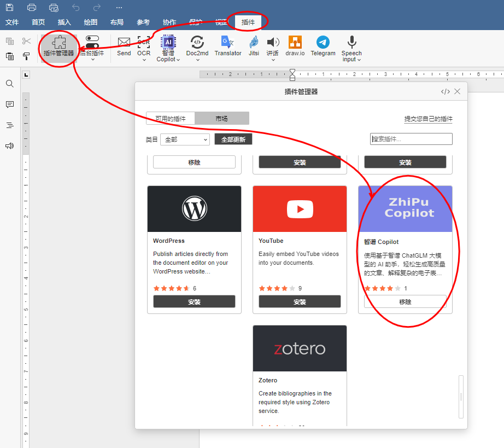
Task: Close the 插件管理器 dialog
Action: click(x=457, y=92)
